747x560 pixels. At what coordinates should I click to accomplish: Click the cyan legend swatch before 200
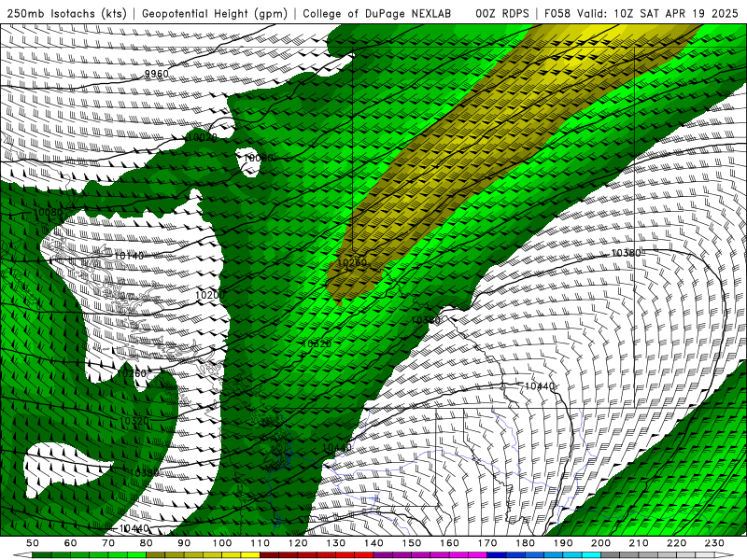[x=592, y=555]
